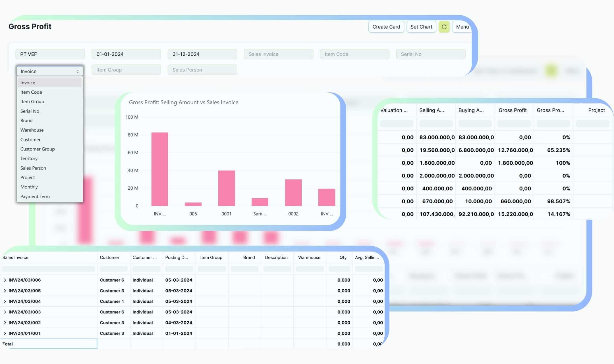614x364 pixels.
Task: Open the Invoice group-by dropdown arrows
Action: (77, 71)
